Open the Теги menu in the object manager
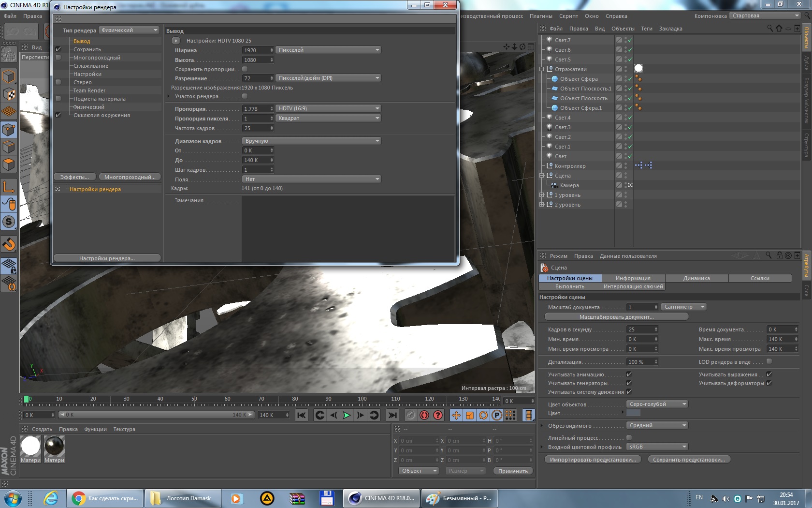 point(646,29)
